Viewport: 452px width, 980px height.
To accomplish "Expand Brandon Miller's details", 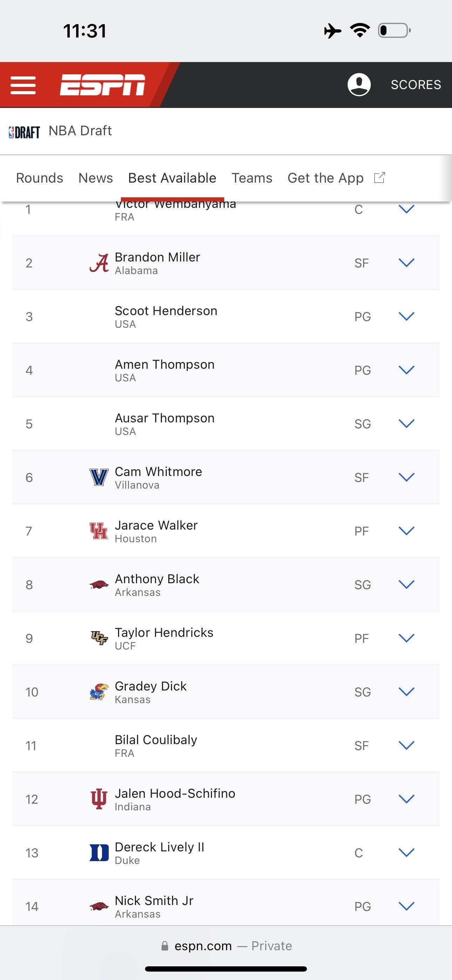I will coord(406,263).
